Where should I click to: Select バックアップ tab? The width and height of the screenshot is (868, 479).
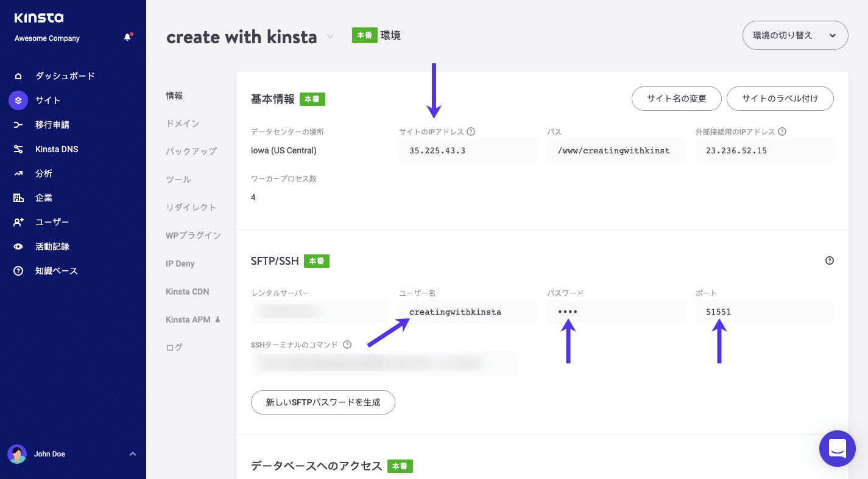(191, 152)
